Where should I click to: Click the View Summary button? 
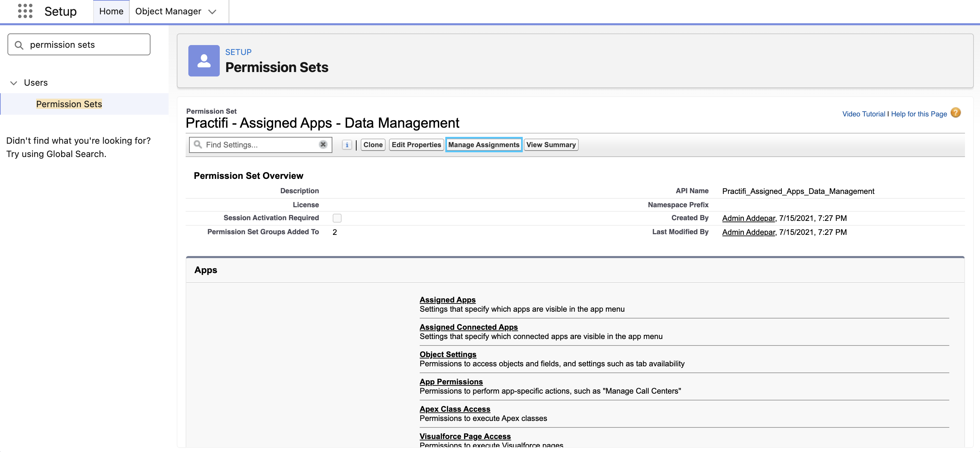pyautogui.click(x=551, y=145)
